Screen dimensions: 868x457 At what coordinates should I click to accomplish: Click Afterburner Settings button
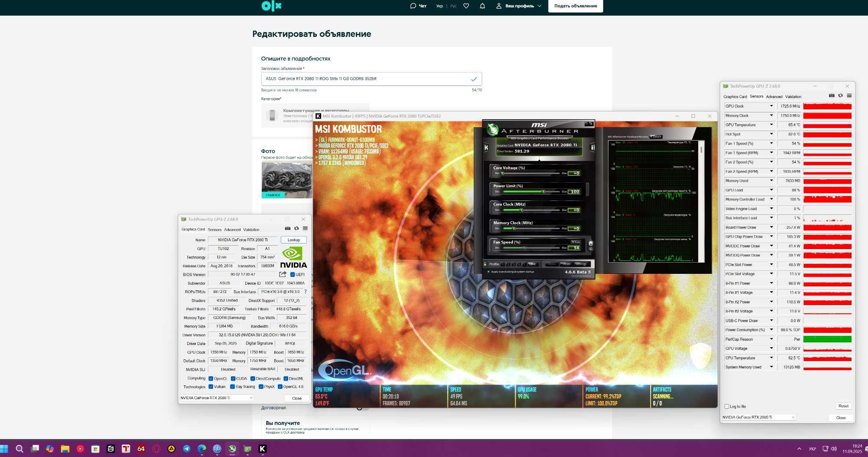[x=581, y=264]
